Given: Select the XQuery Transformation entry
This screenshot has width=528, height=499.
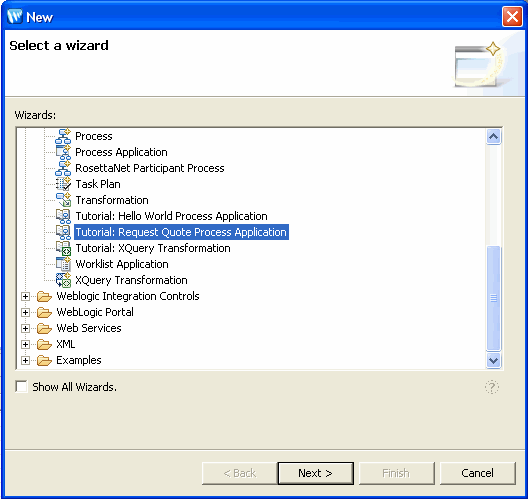Looking at the screenshot, I should (x=131, y=280).
